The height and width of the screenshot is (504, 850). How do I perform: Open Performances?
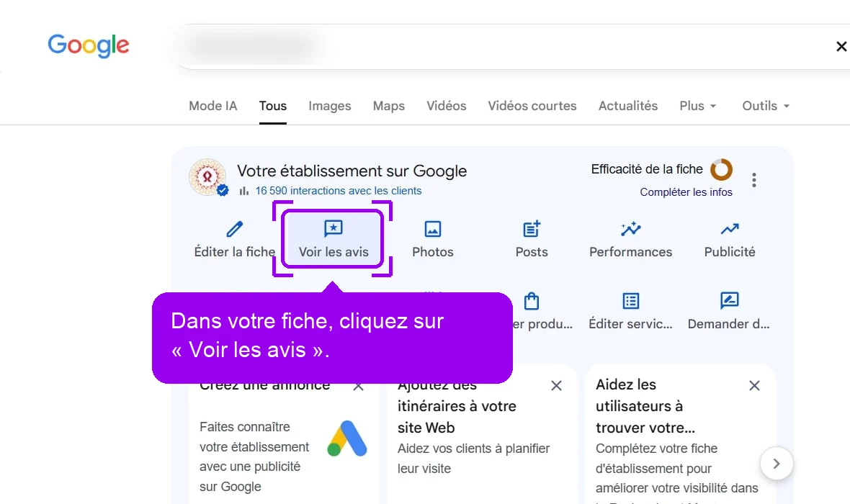point(630,239)
